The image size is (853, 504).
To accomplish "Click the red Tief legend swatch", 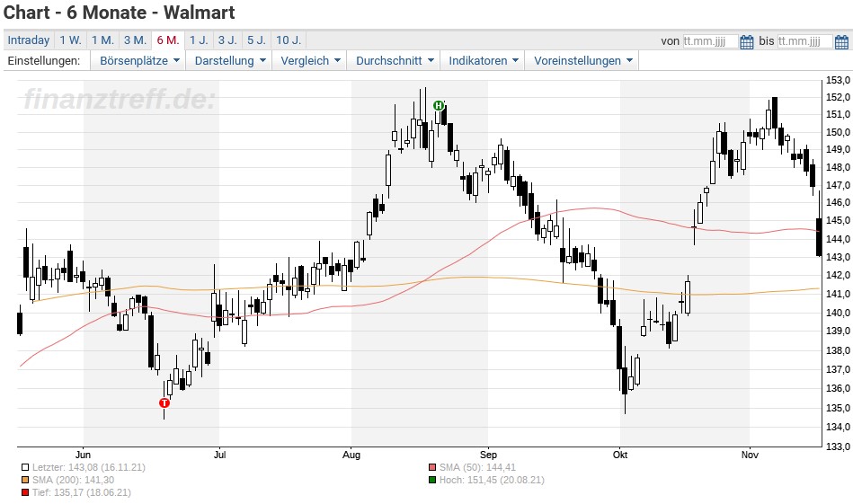I will [25, 492].
